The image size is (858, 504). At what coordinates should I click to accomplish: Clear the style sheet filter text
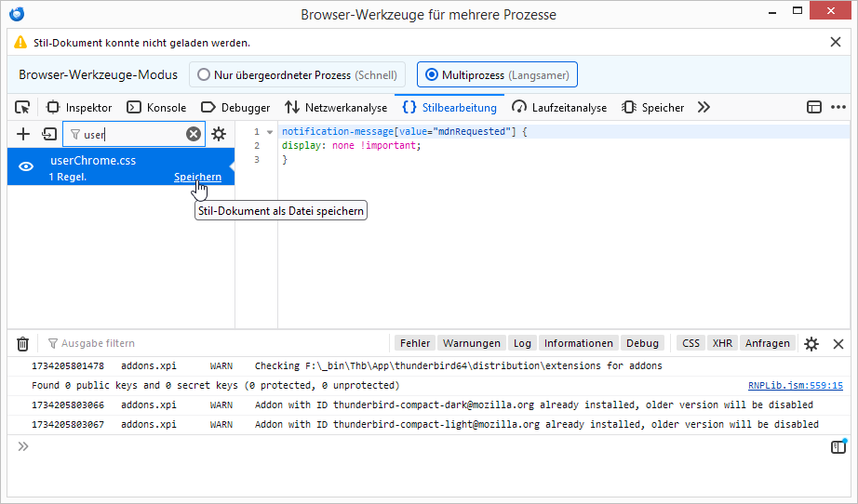[x=194, y=134]
